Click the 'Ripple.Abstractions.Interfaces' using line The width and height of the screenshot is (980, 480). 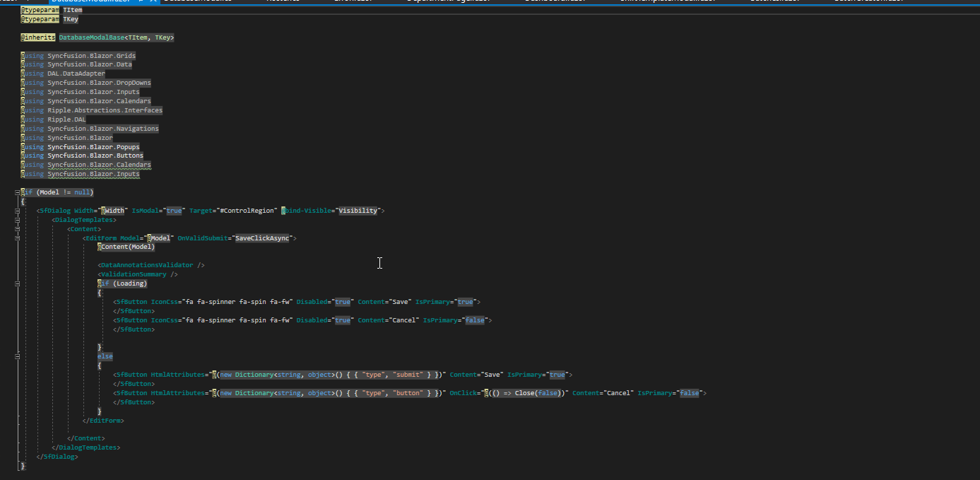[x=92, y=110]
